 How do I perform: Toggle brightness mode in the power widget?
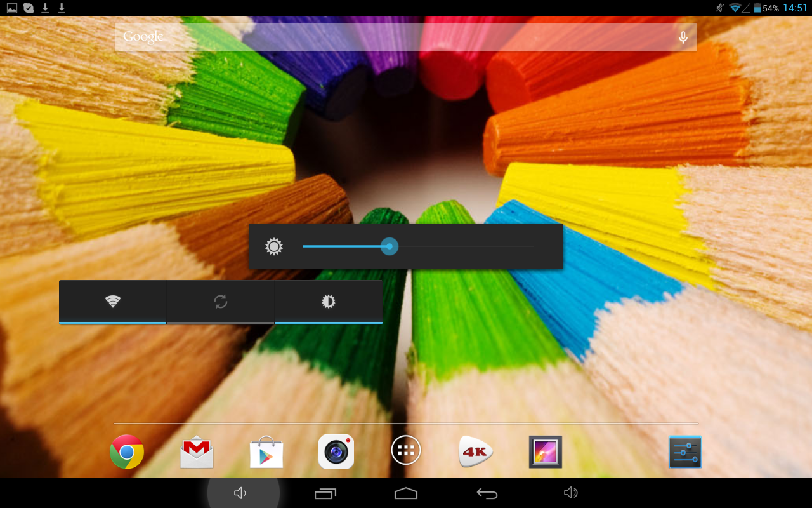pyautogui.click(x=329, y=302)
